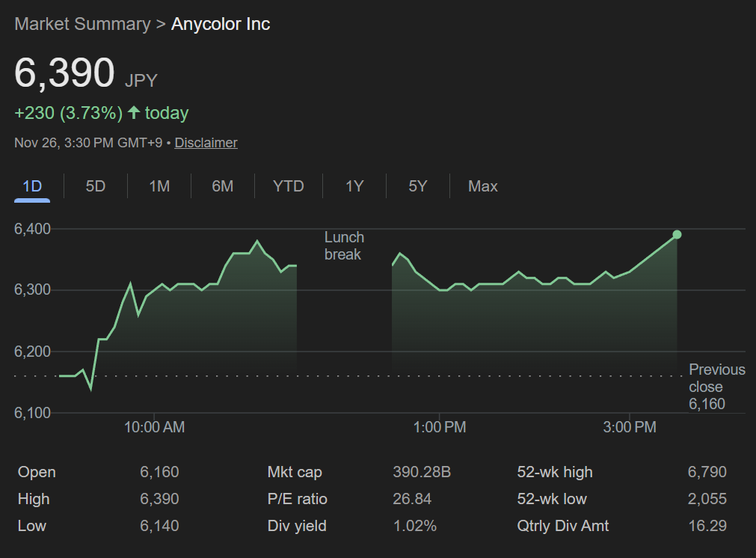Show the 6M chart range
Viewport: 756px width, 558px height.
(222, 186)
